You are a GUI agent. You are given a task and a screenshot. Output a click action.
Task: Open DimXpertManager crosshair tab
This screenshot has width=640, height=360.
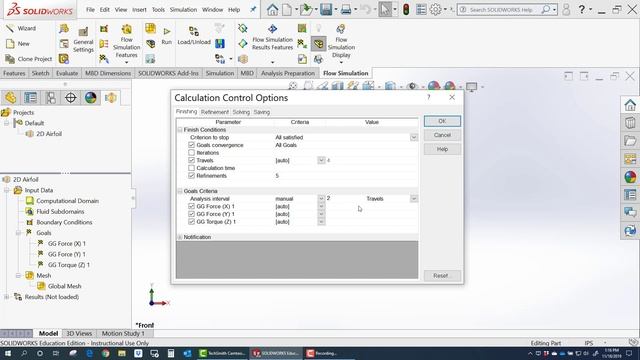click(x=71, y=98)
